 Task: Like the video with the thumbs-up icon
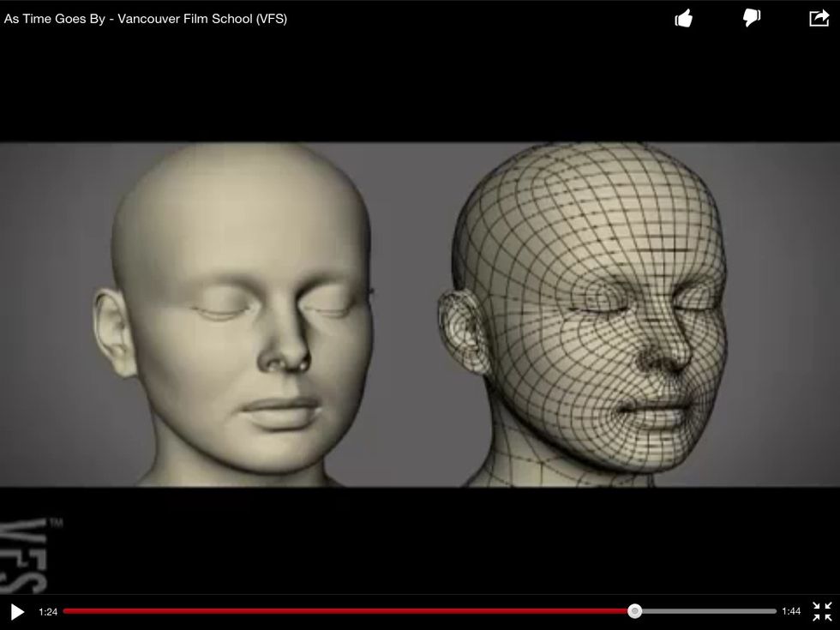pyautogui.click(x=684, y=17)
